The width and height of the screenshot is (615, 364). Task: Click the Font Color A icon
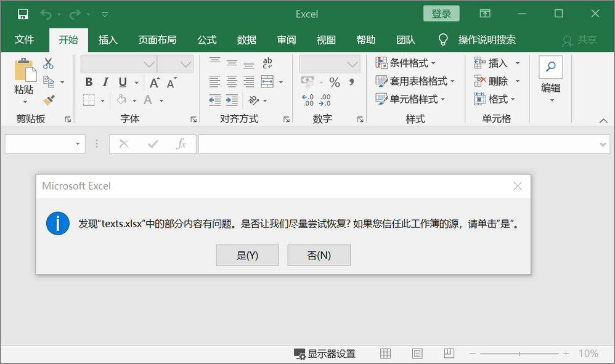(148, 100)
